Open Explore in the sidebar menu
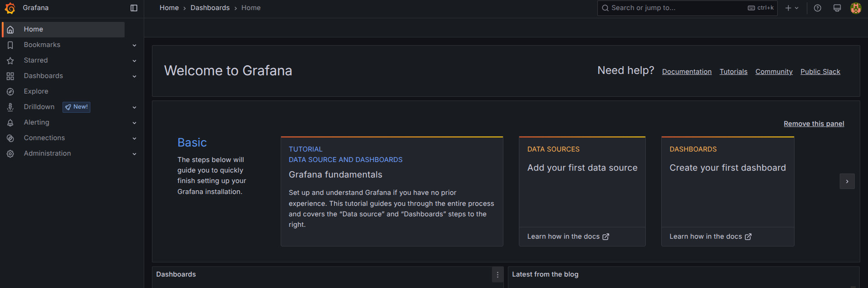Viewport: 868px width, 288px height. point(36,91)
